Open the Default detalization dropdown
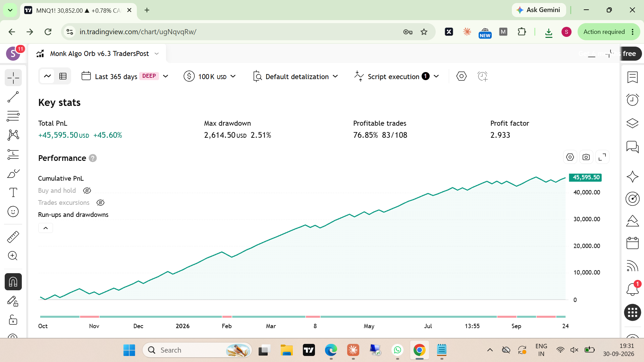The height and width of the screenshot is (362, 644). [296, 76]
